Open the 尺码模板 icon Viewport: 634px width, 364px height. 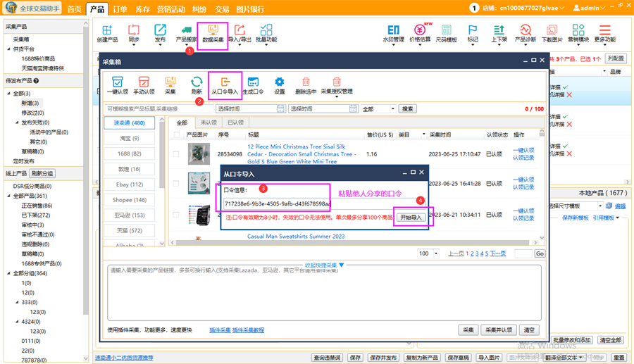tap(447, 33)
